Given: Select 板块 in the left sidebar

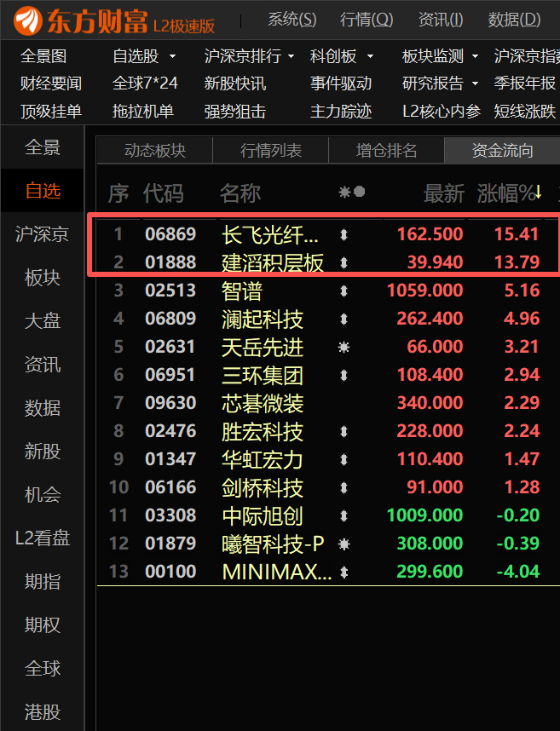Looking at the screenshot, I should pyautogui.click(x=43, y=278).
